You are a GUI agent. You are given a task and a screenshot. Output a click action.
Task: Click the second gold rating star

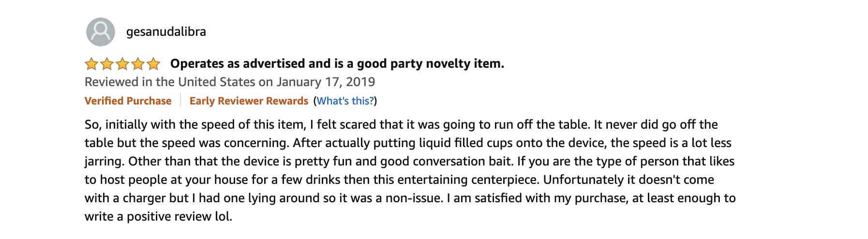107,64
